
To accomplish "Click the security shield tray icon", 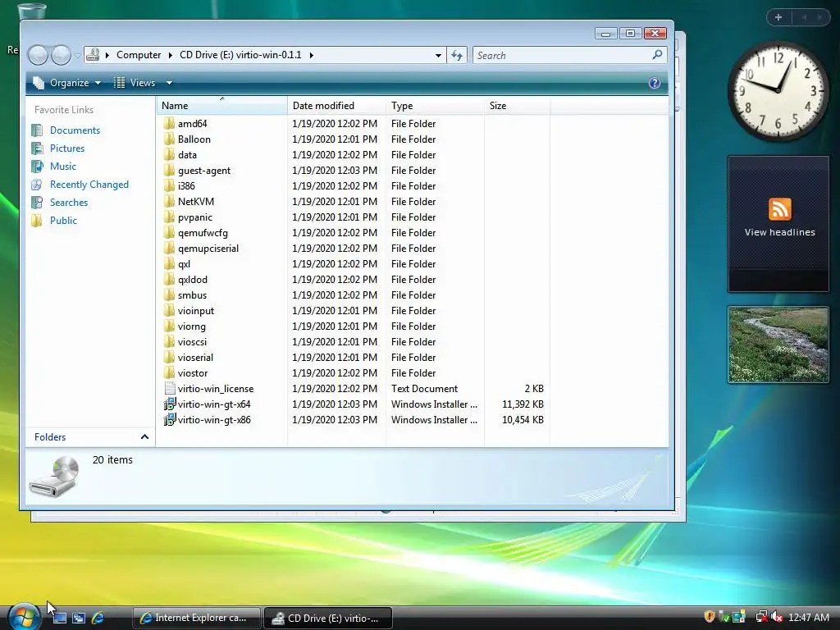I will (710, 617).
